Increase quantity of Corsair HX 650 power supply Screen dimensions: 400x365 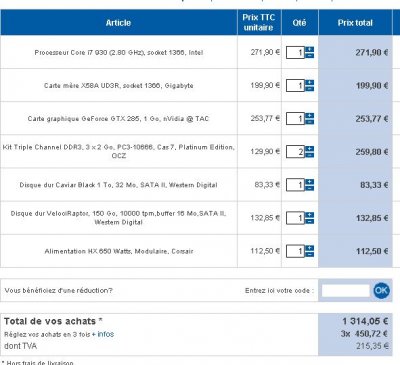310,248
